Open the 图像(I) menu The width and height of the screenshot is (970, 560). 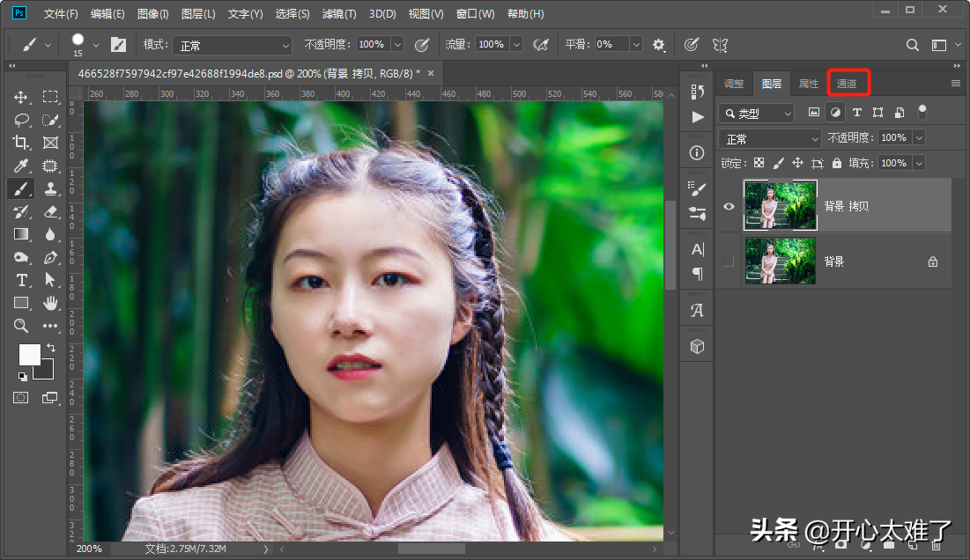152,14
